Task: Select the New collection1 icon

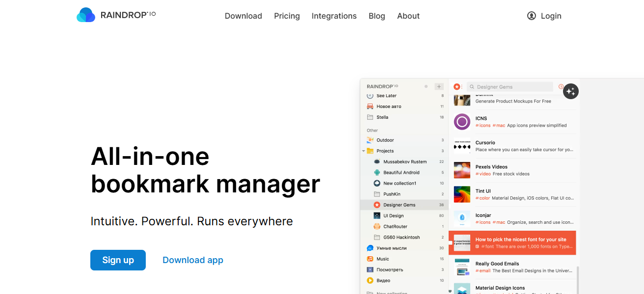Action: tap(377, 183)
